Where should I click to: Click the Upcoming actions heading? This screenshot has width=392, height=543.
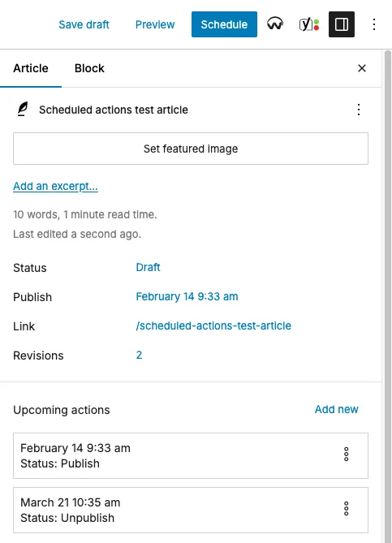(x=62, y=410)
